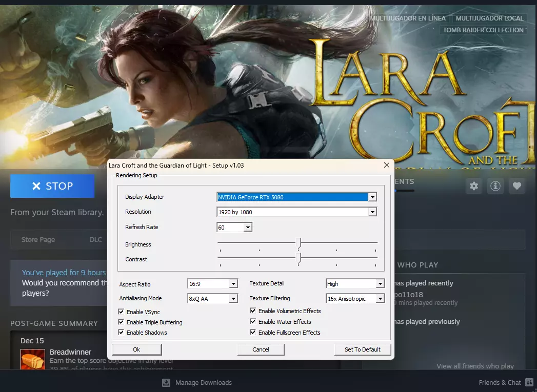Toggle Enable Water Effects checkbox
Viewport: 537px width, 392px height.
(253, 322)
